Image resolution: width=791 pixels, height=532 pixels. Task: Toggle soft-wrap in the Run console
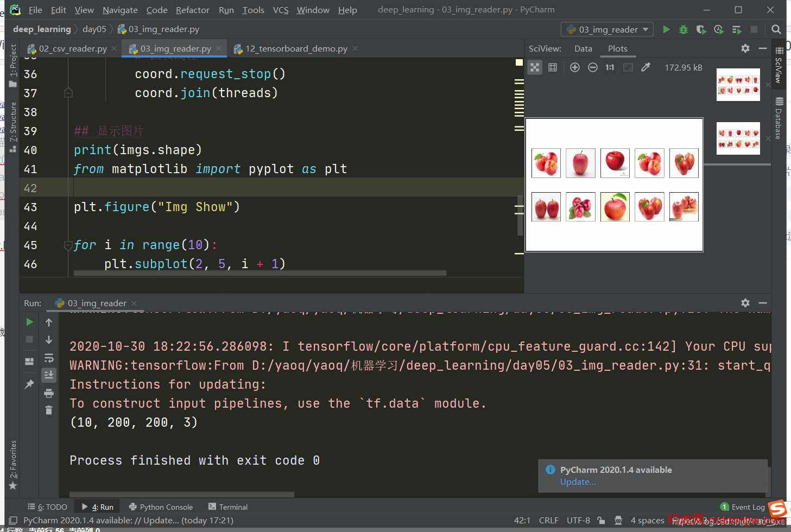pyautogui.click(x=49, y=358)
